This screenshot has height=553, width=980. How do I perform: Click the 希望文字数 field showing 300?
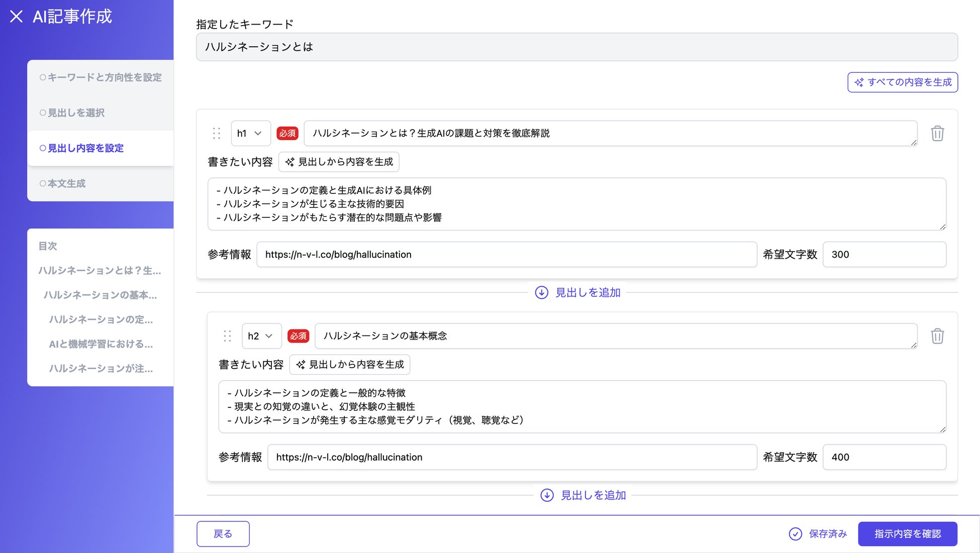[884, 255]
